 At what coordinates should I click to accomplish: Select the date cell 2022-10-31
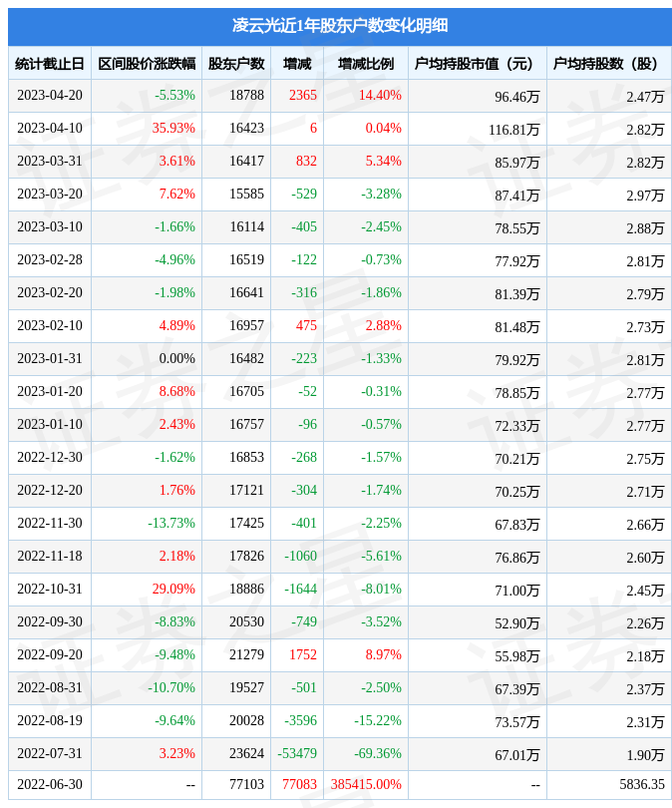click(x=50, y=590)
